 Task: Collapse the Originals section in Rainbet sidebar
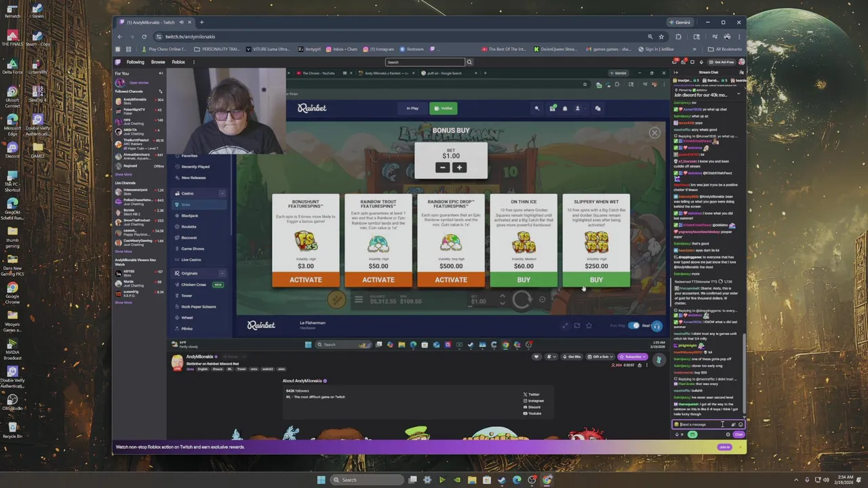pos(222,273)
